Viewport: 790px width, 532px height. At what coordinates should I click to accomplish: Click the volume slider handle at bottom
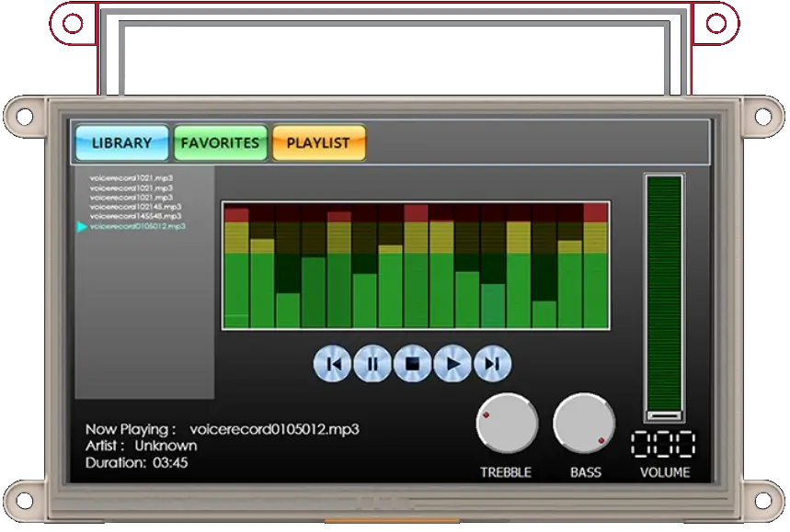(x=664, y=415)
